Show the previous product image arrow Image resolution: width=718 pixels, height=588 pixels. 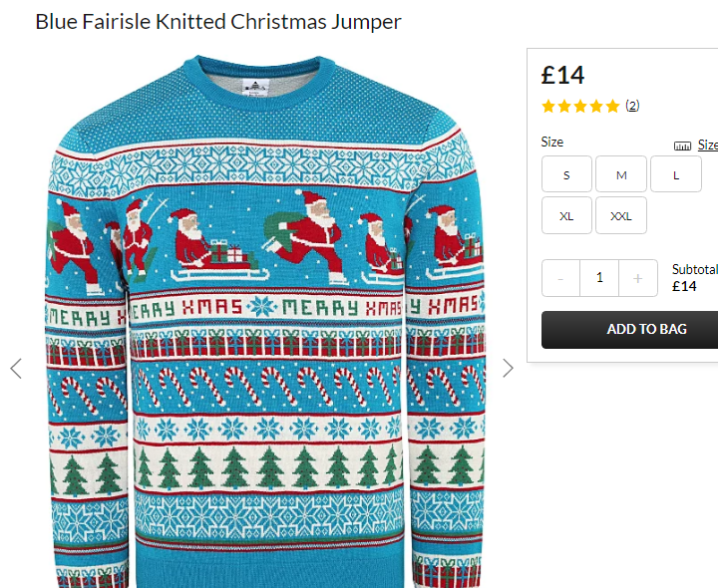(x=16, y=369)
